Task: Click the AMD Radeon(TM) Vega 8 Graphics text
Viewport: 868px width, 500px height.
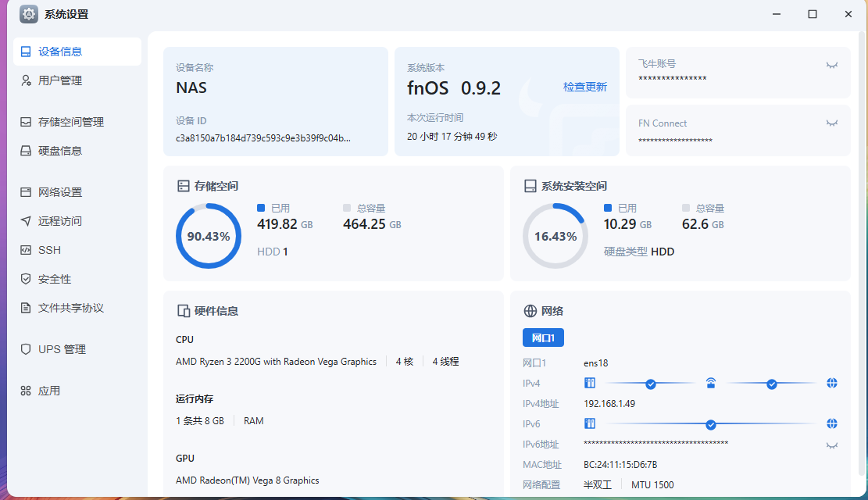Action: click(x=248, y=480)
